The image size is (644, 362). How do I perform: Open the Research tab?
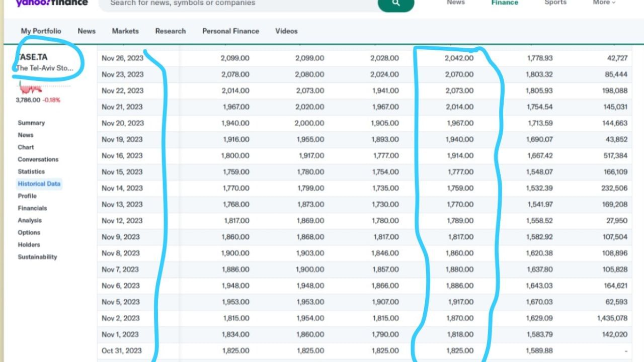pyautogui.click(x=171, y=31)
